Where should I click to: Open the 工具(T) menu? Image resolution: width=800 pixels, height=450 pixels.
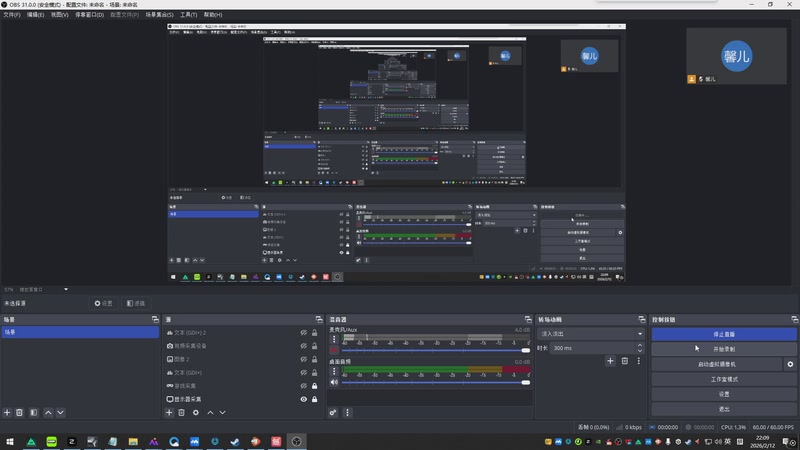[x=189, y=15]
